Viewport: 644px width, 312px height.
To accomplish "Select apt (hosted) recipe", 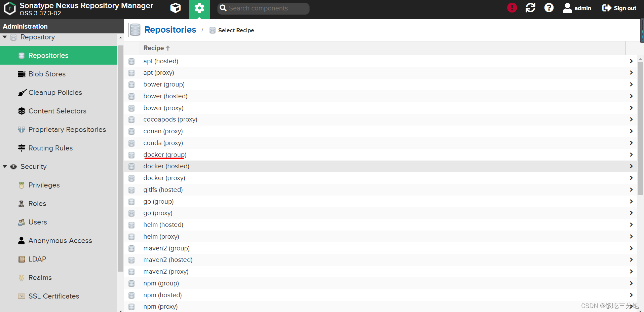I will (x=380, y=61).
